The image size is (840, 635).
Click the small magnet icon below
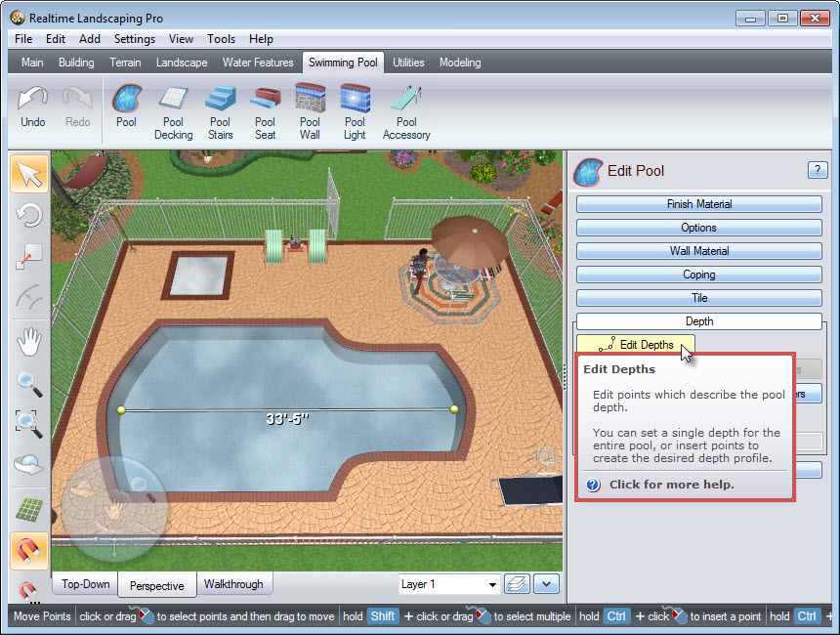(28, 590)
